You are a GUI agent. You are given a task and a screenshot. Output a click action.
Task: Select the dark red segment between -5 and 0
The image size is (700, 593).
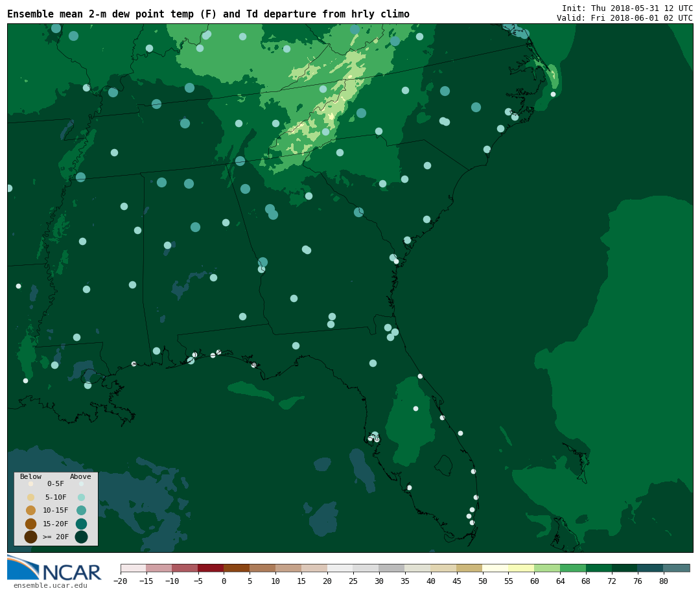(x=211, y=568)
